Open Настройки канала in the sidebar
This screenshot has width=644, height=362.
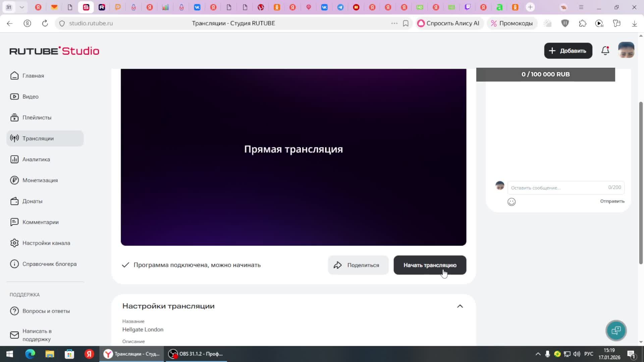pyautogui.click(x=46, y=243)
